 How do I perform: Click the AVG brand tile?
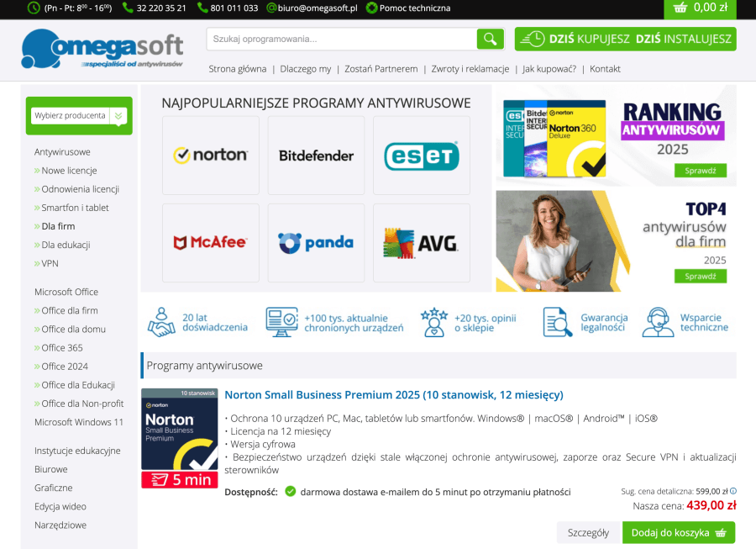pyautogui.click(x=421, y=242)
